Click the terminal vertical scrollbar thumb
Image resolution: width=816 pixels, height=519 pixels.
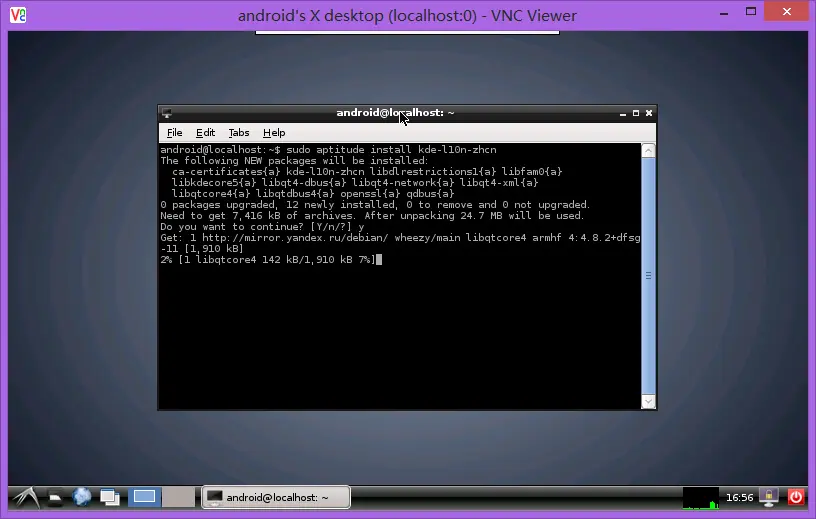[x=648, y=276]
